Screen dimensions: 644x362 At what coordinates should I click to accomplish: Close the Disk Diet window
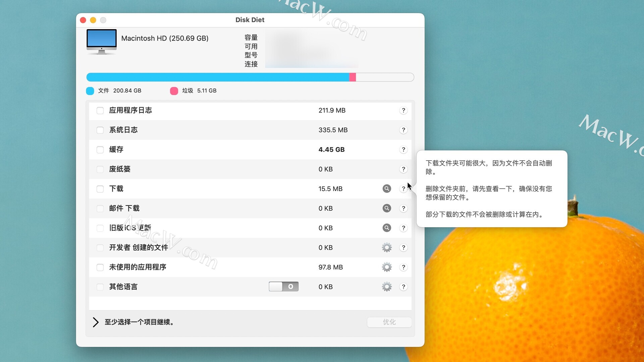pos(83,20)
